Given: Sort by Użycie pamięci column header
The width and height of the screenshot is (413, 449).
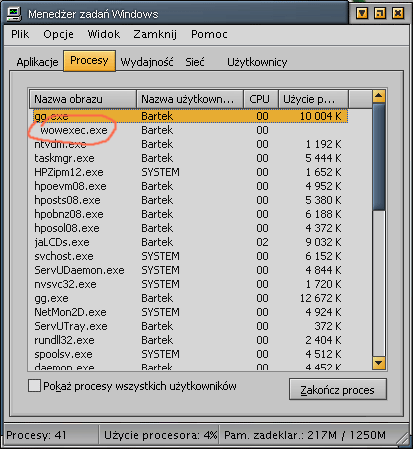Looking at the screenshot, I should click(313, 99).
